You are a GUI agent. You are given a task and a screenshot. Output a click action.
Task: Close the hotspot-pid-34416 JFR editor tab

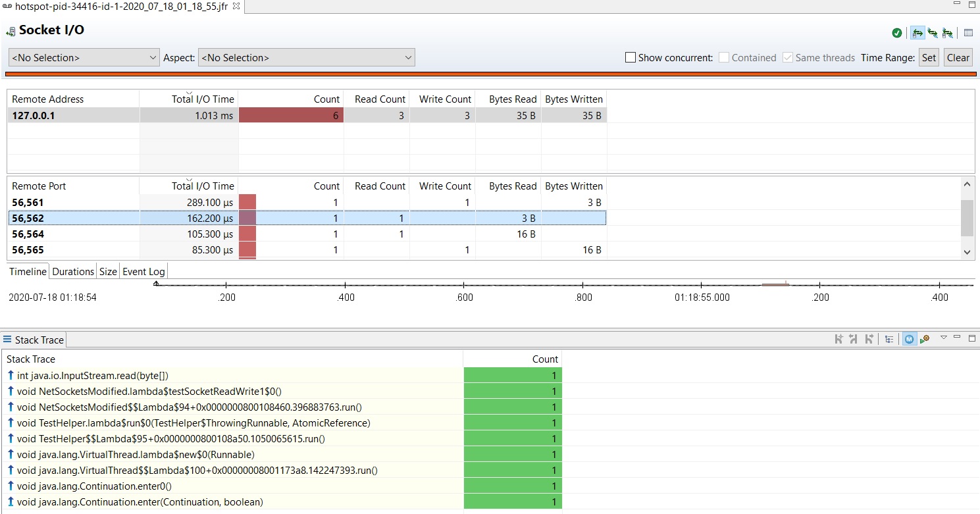coord(237,6)
